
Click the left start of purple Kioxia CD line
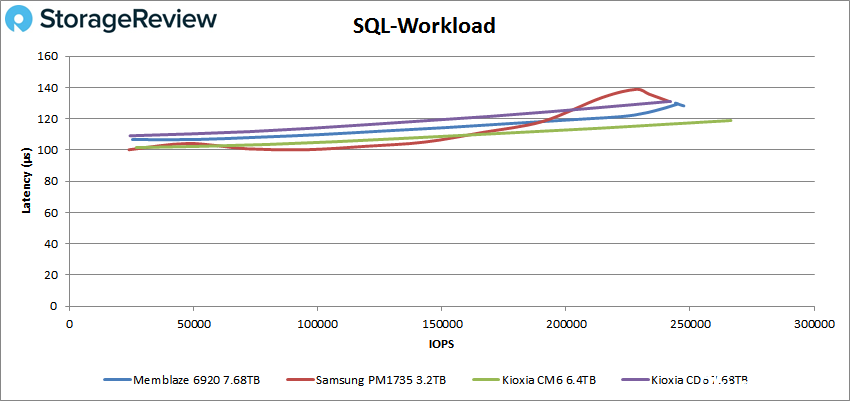point(131,136)
